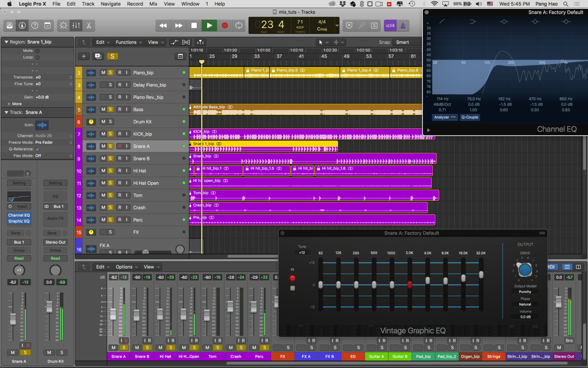The width and height of the screenshot is (588, 368).
Task: Collapse the Track Snare A inspector section
Action: (x=6, y=112)
